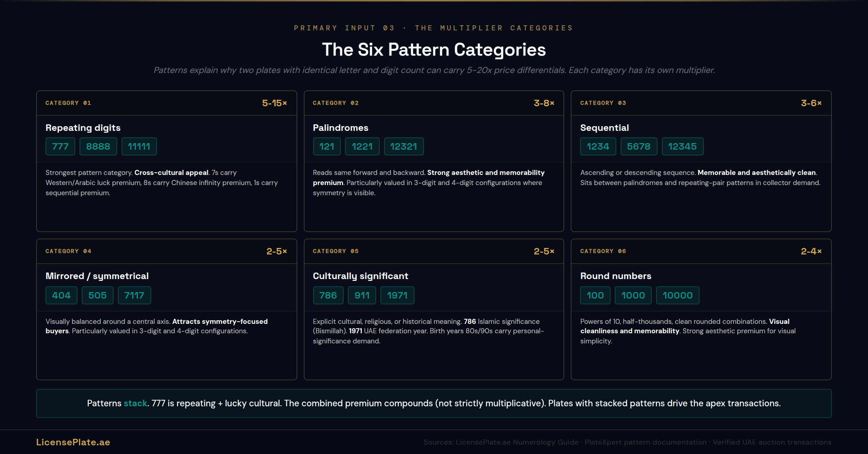The width and height of the screenshot is (868, 454).
Task: Click the 'Round numbers' heading
Action: 616,276
